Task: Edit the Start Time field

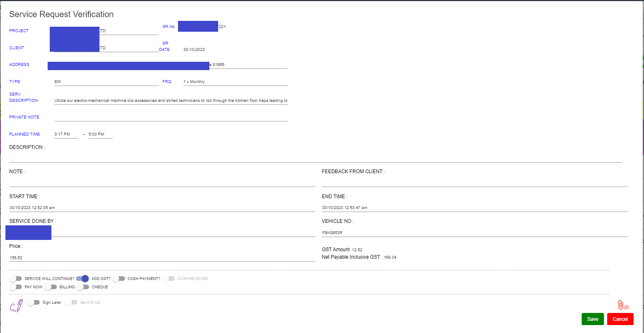Action: [x=162, y=208]
